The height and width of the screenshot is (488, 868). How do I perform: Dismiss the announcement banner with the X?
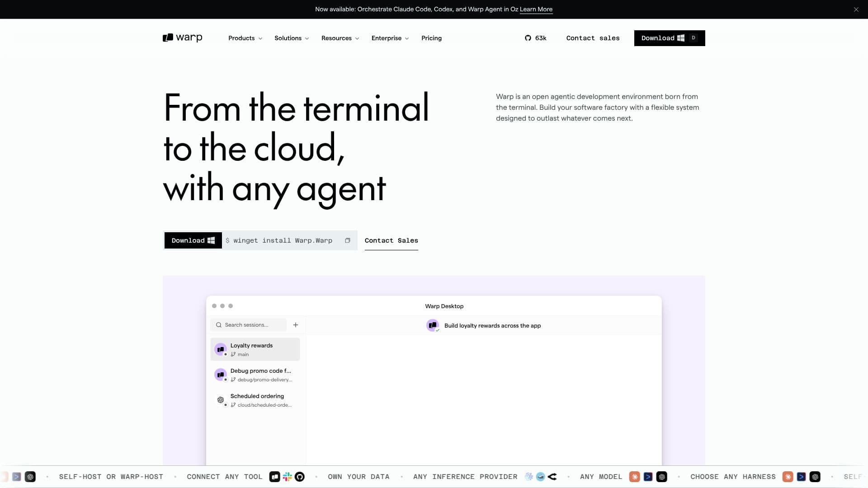pyautogui.click(x=856, y=9)
